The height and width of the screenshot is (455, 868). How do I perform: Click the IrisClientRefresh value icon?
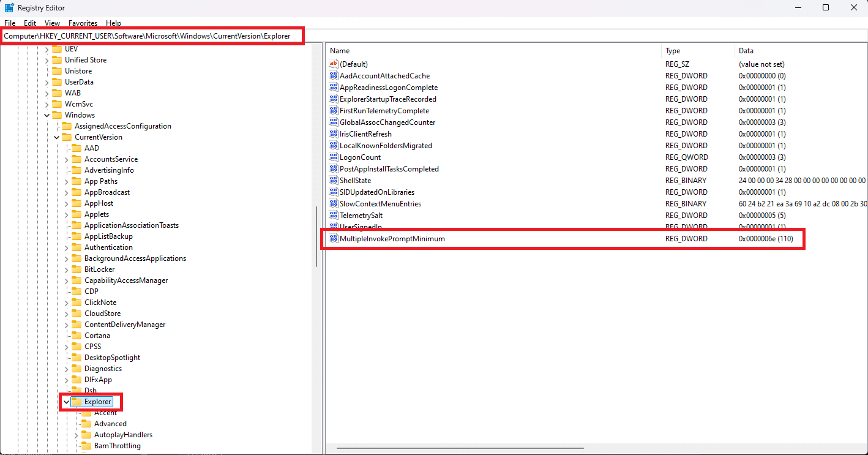334,134
